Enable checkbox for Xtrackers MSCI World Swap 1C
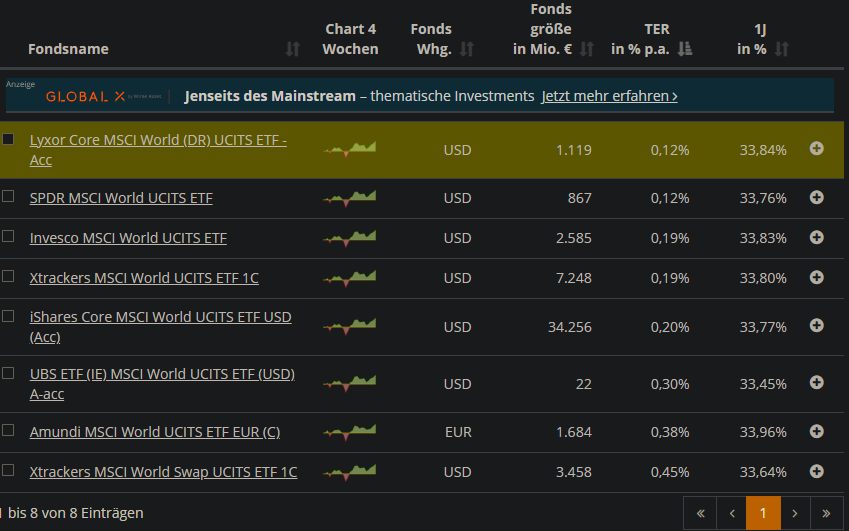Screen dimensions: 849x531 pyautogui.click(x=8, y=470)
